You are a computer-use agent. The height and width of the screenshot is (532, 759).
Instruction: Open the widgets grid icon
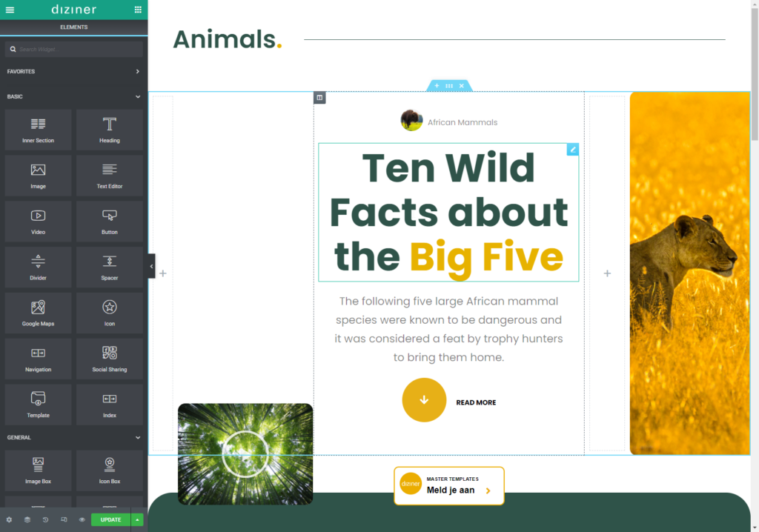(x=138, y=10)
